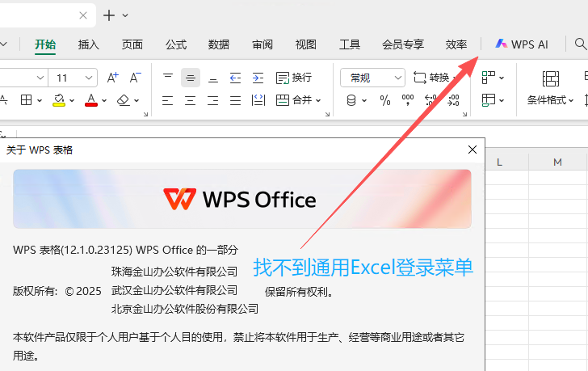Expand the 合并 merge dropdown arrow
The height and width of the screenshot is (371, 588).
click(318, 100)
